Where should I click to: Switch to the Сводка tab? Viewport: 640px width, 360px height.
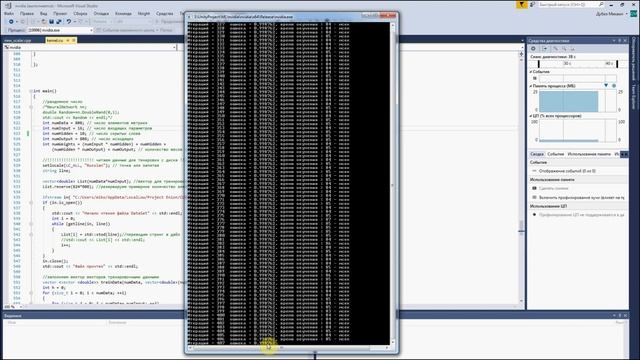tap(537, 154)
